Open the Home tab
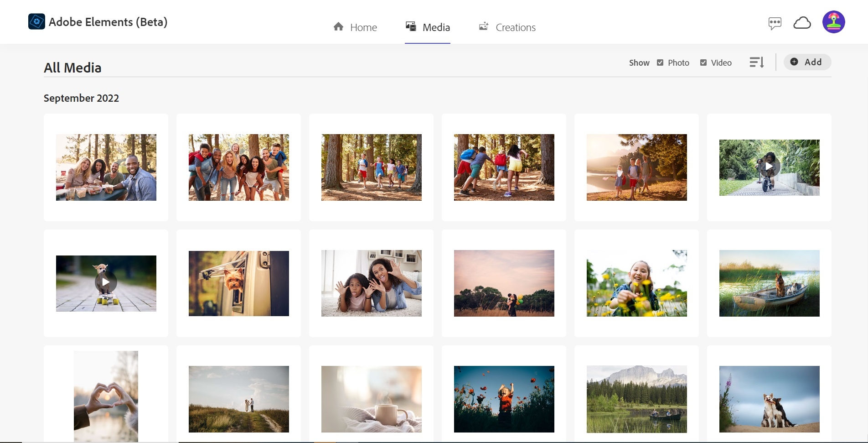The width and height of the screenshot is (868, 443). pos(355,27)
